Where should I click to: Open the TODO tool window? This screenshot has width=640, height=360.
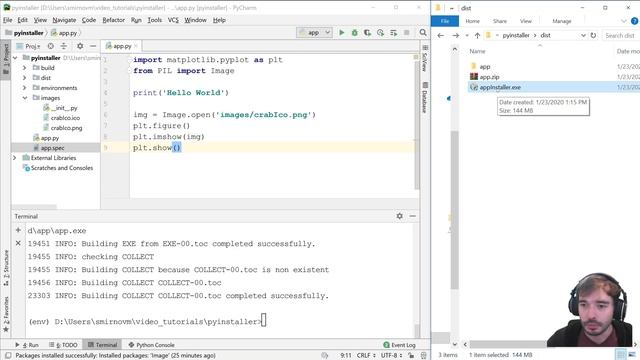coord(63,345)
